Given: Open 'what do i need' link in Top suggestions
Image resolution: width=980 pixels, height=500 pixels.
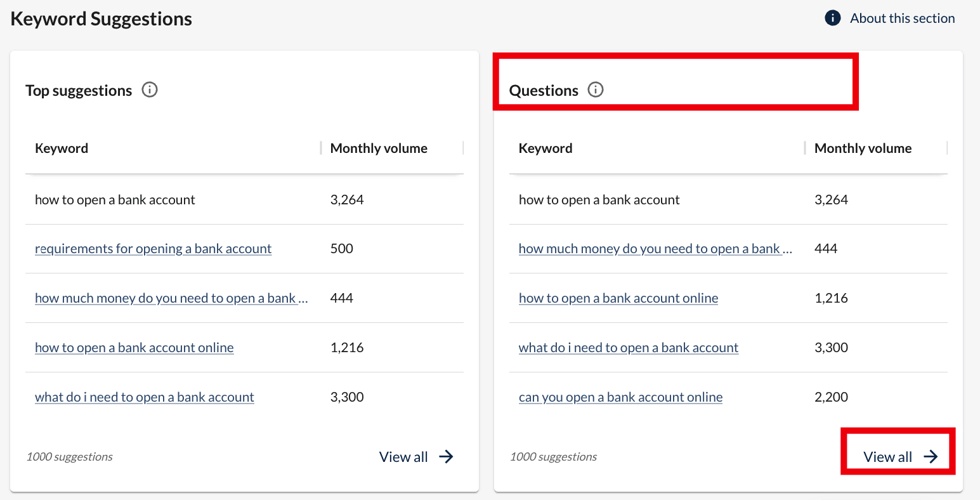Looking at the screenshot, I should click(144, 397).
